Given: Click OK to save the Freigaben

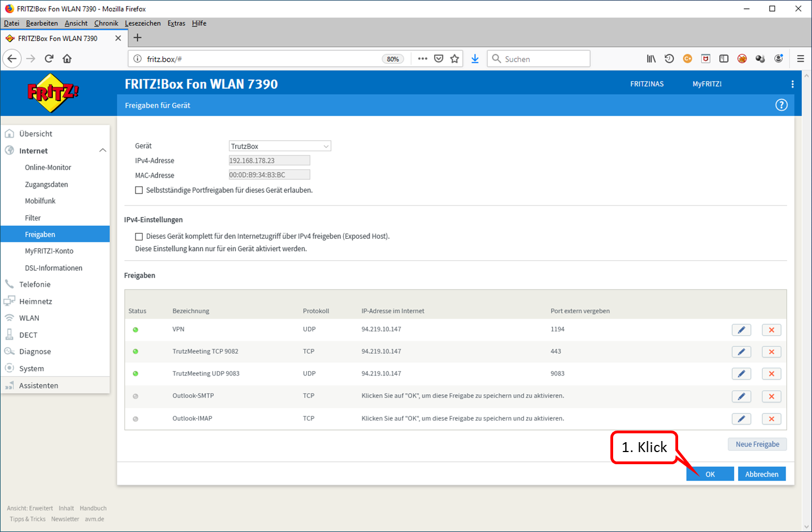Looking at the screenshot, I should click(x=710, y=474).
